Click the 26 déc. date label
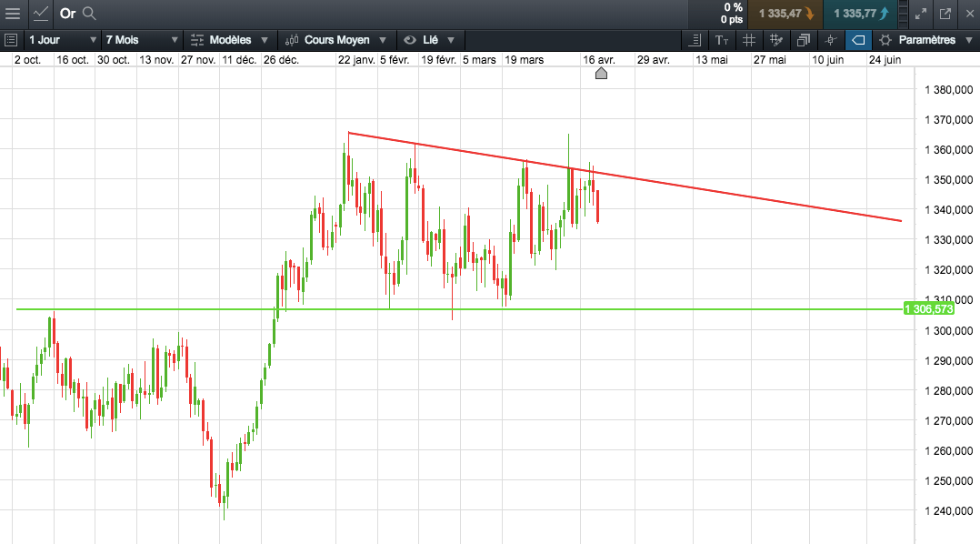Image resolution: width=980 pixels, height=544 pixels. pyautogui.click(x=281, y=60)
